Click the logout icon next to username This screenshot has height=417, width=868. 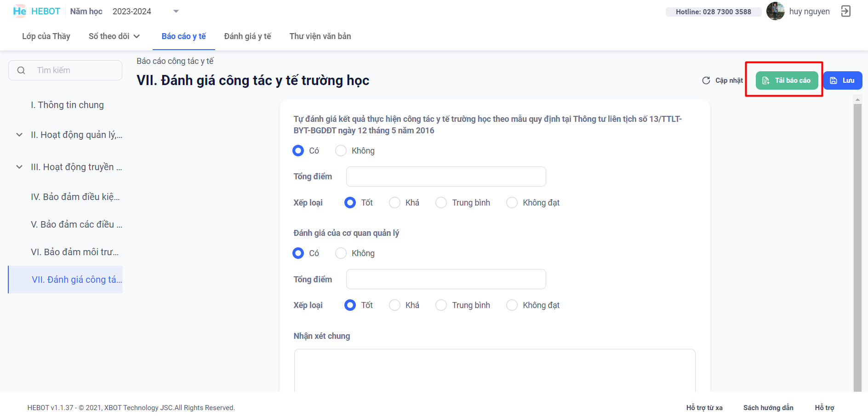point(845,11)
